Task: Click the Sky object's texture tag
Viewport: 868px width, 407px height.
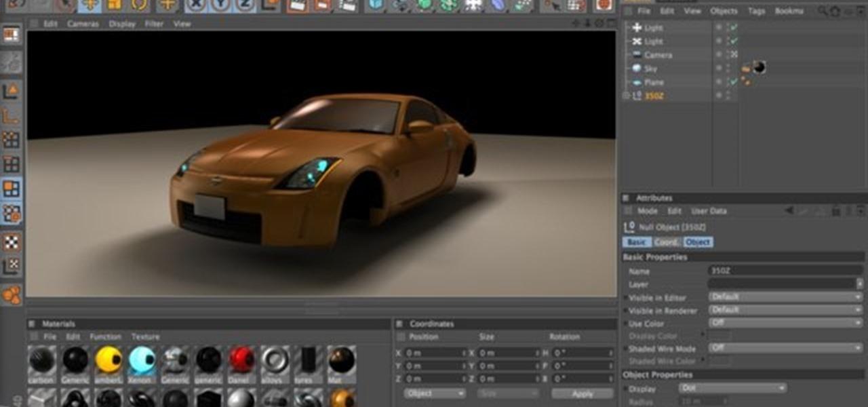Action: tap(759, 68)
